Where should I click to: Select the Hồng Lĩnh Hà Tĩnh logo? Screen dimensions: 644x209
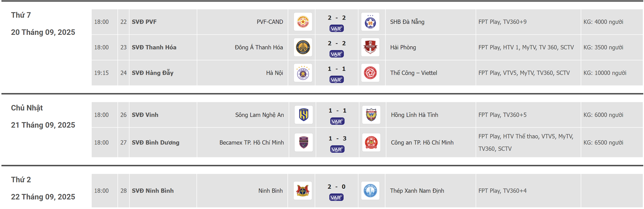371,115
